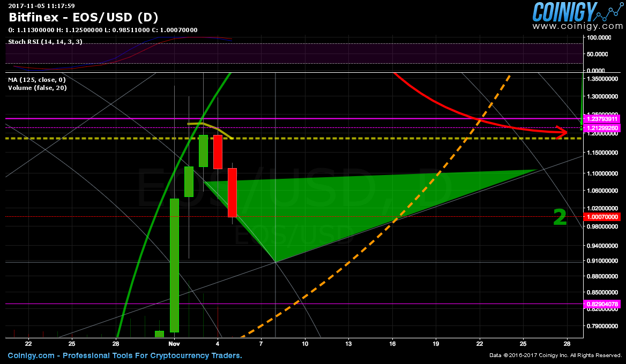Image resolution: width=626 pixels, height=364 pixels.
Task: Click the Coinigy logo
Action: (x=577, y=11)
